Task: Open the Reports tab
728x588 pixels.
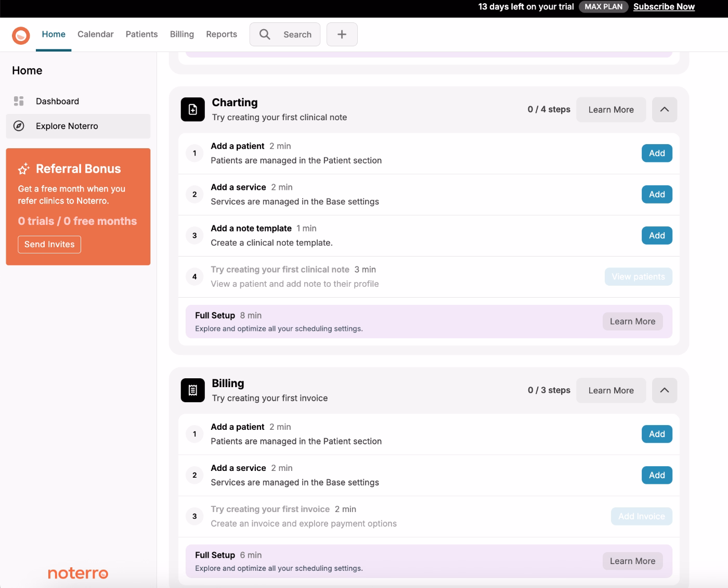Action: (x=221, y=34)
